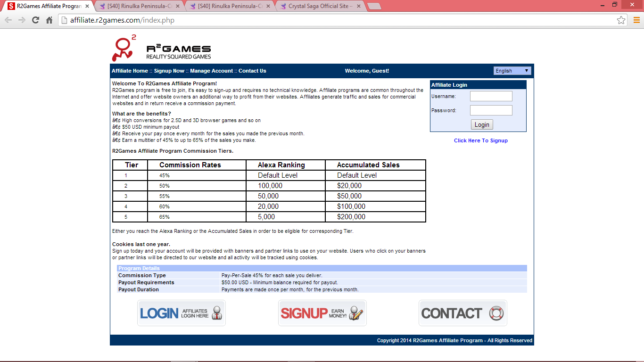This screenshot has width=644, height=362.
Task: Expand the English language dropdown
Action: 512,71
